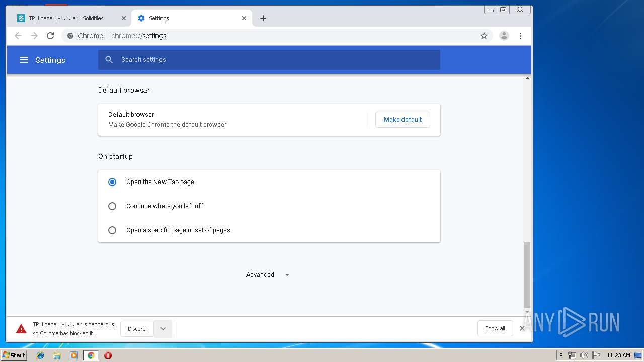Image resolution: width=644 pixels, height=362 pixels.
Task: Click Show all downloads button
Action: pos(495,328)
